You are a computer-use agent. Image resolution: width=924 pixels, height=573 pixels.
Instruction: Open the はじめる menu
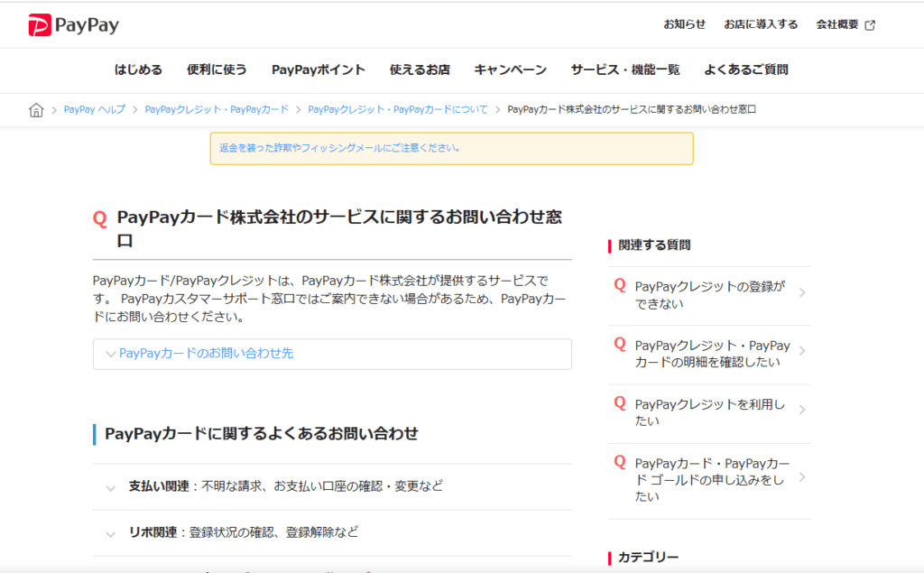tap(138, 69)
